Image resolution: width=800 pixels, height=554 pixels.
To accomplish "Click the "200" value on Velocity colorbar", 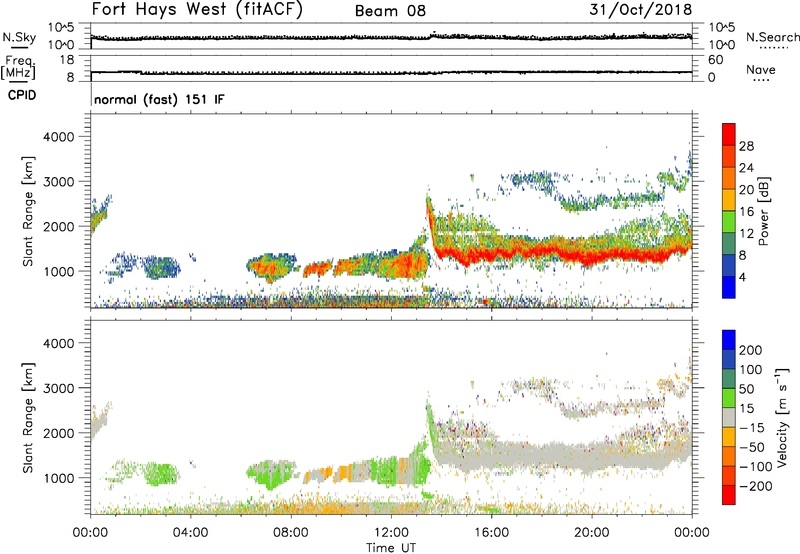I will click(751, 350).
